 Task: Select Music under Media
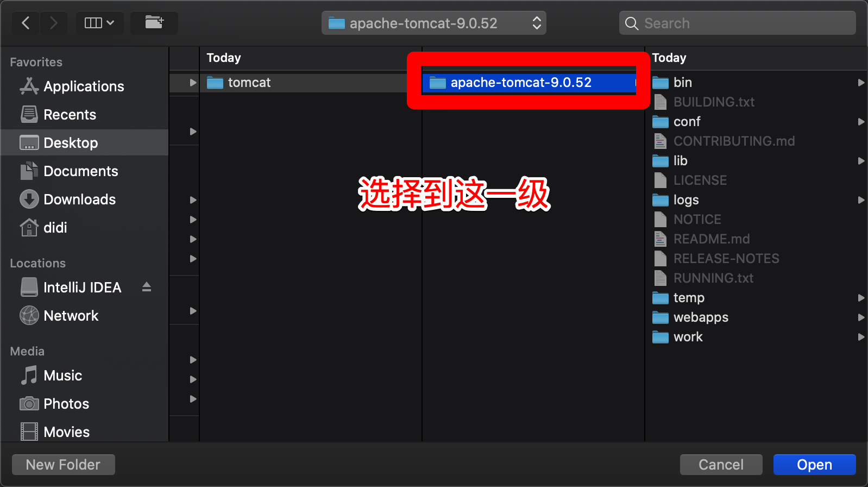84,376
